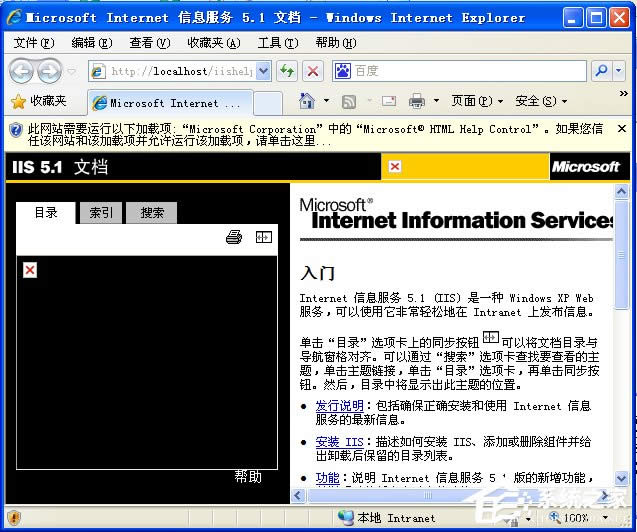Close the add-on information bar
The image size is (637, 532).
620,128
